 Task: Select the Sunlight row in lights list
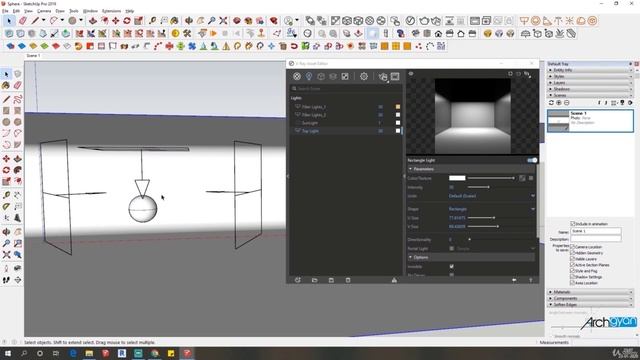(x=347, y=123)
